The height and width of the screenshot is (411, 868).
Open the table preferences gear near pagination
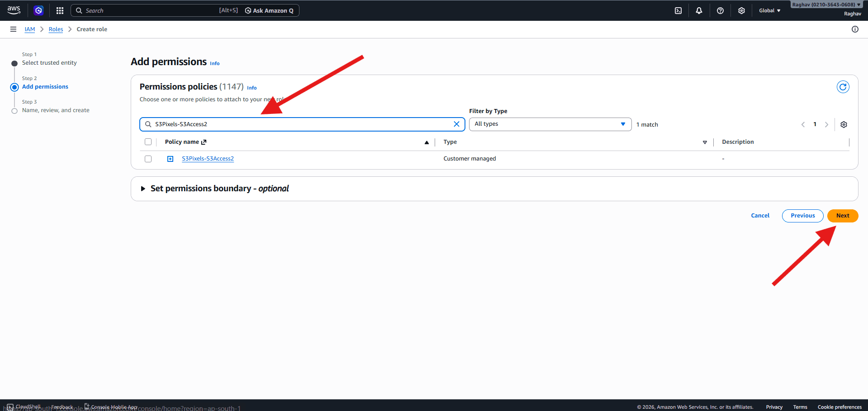click(x=843, y=124)
